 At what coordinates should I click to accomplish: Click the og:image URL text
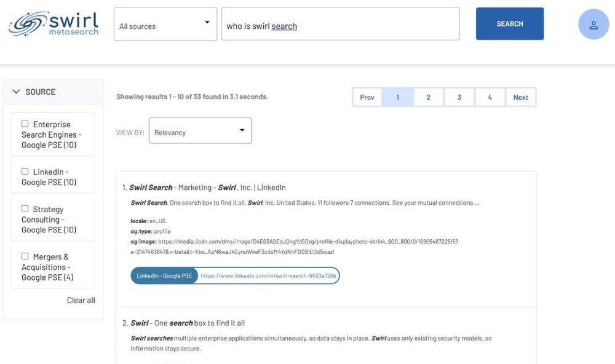click(294, 247)
